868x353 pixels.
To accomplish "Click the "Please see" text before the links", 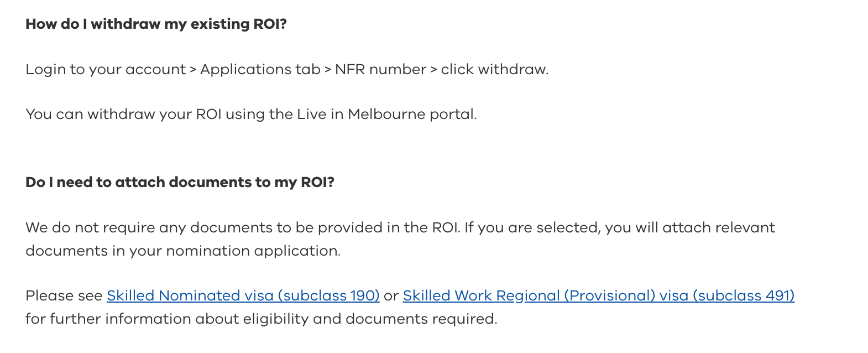I will [x=64, y=296].
